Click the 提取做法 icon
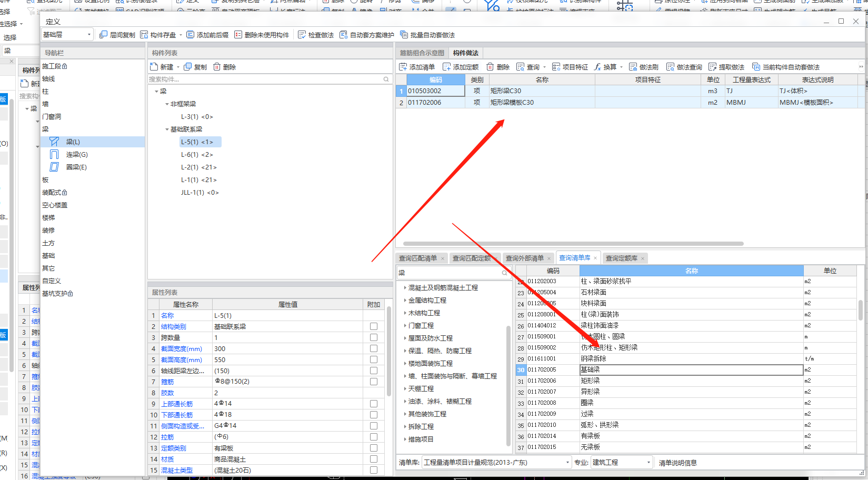 [x=713, y=67]
